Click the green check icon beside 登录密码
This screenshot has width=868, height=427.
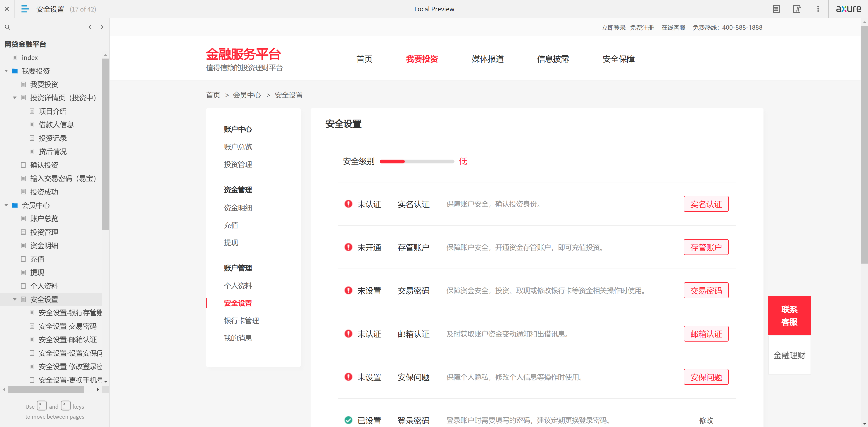tap(348, 420)
